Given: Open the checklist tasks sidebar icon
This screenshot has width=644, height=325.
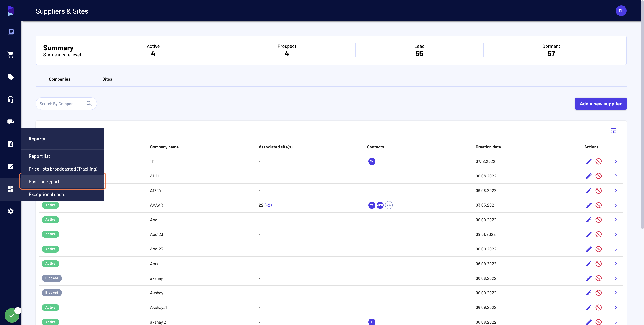Looking at the screenshot, I should click(11, 166).
